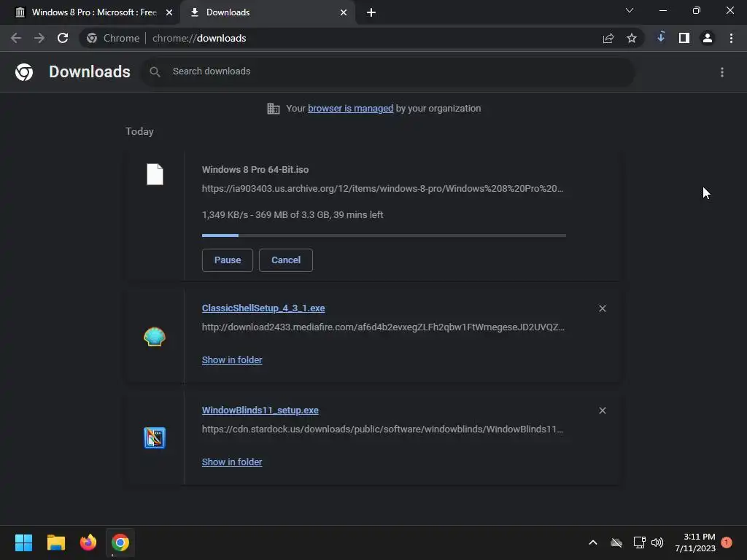Screen dimensions: 747x560
Task: Click the Windows 8 Pro iso file icon
Action: [155, 174]
